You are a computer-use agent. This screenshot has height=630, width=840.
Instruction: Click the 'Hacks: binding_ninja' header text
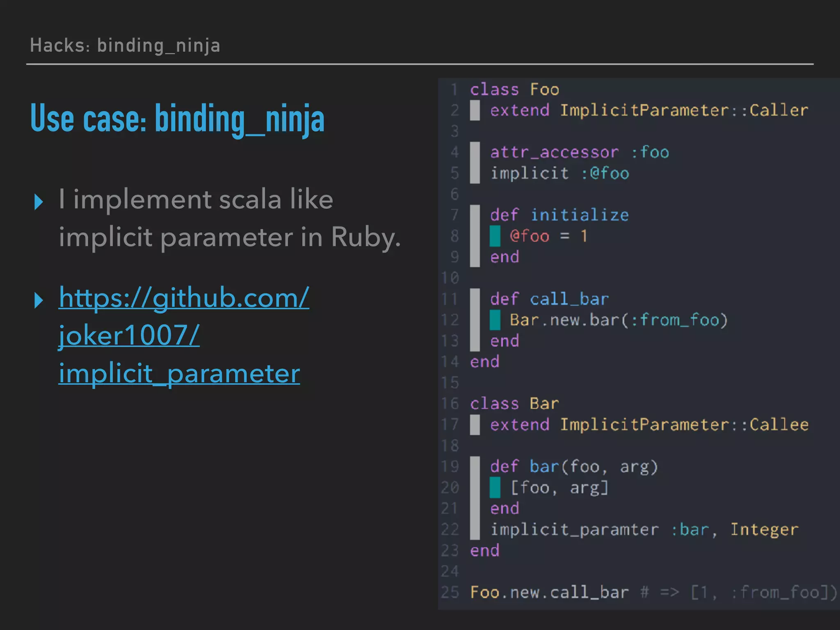click(x=125, y=46)
